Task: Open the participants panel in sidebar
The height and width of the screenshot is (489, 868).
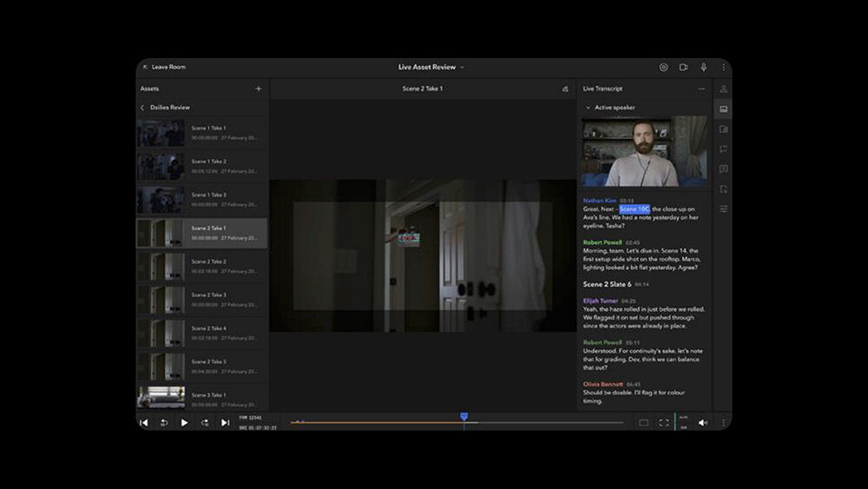Action: pyautogui.click(x=723, y=89)
